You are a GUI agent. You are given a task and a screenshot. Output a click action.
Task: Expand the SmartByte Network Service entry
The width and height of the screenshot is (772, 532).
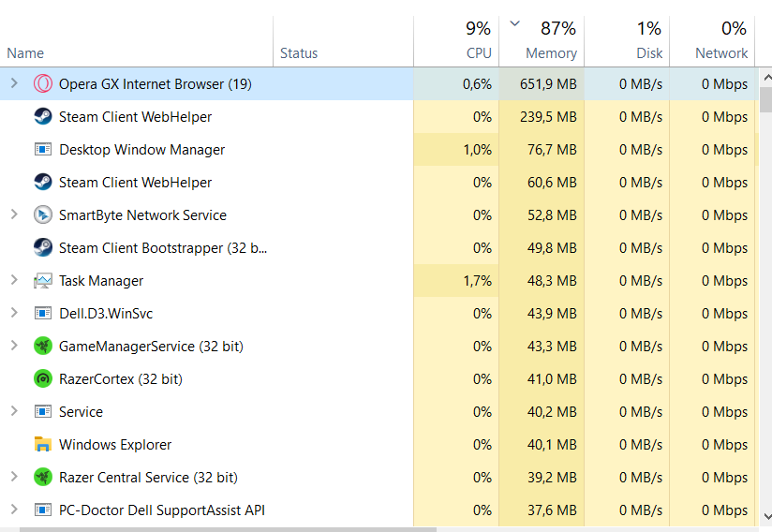(x=14, y=214)
